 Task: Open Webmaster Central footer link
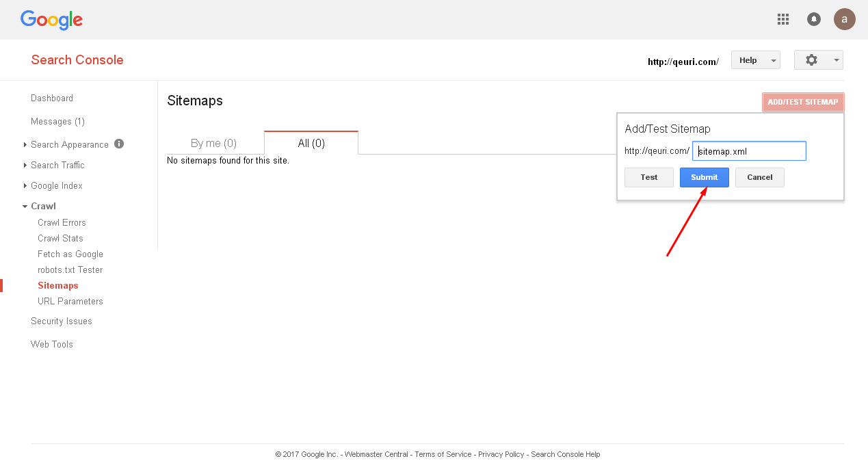pos(376,454)
